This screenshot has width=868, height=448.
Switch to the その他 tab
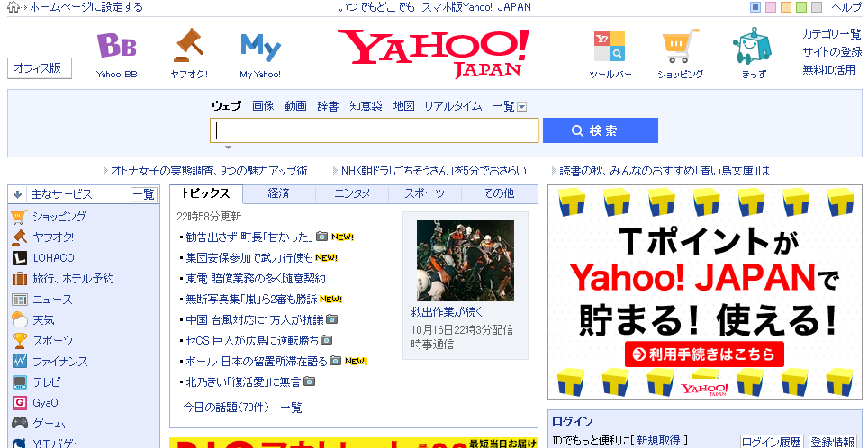499,193
